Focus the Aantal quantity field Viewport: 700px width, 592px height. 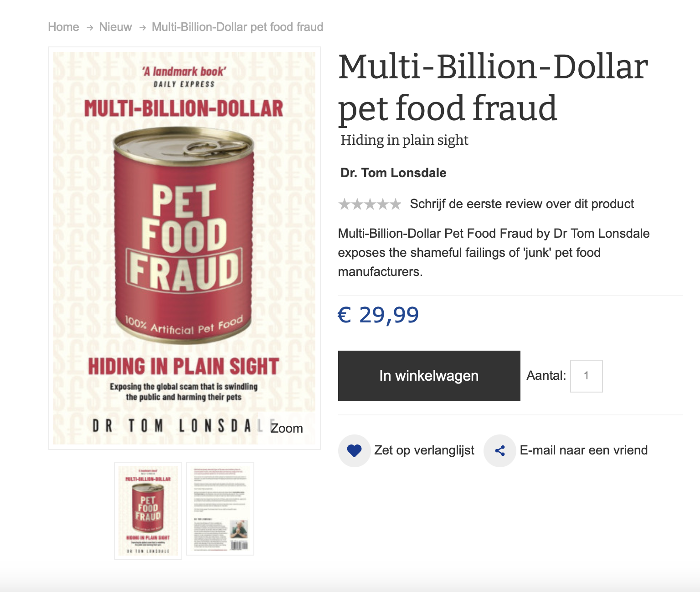point(587,376)
